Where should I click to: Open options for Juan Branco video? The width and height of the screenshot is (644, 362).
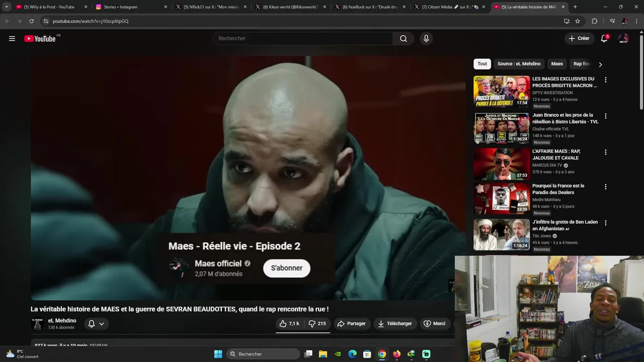click(x=606, y=116)
